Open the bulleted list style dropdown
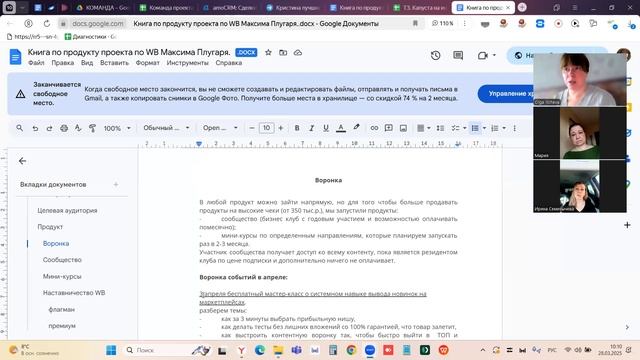The image size is (640, 360). (x=484, y=128)
